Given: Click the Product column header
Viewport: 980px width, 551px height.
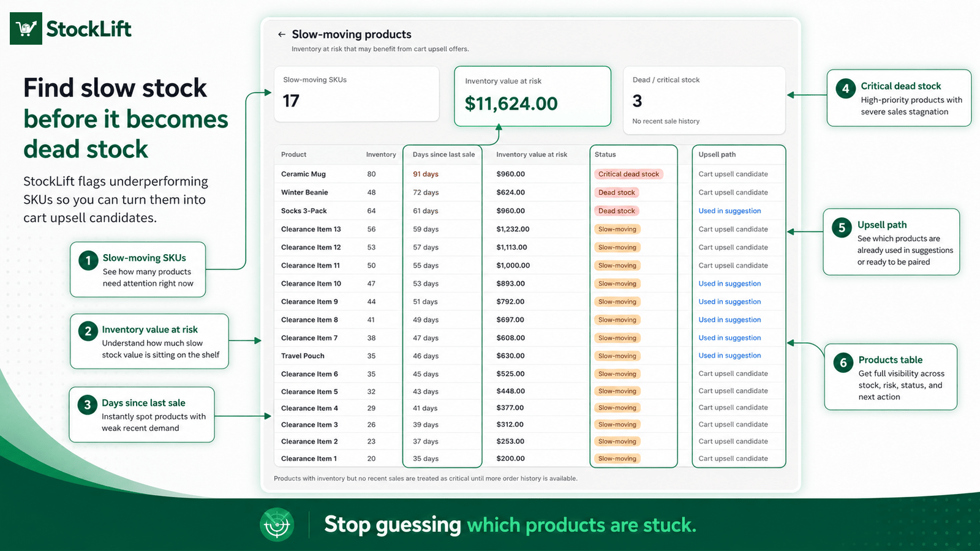Looking at the screenshot, I should [294, 155].
